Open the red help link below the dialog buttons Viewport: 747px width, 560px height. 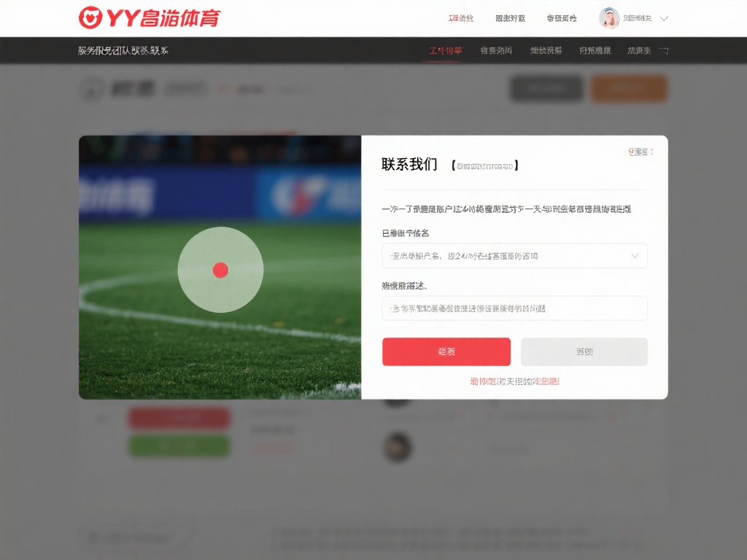pyautogui.click(x=515, y=381)
